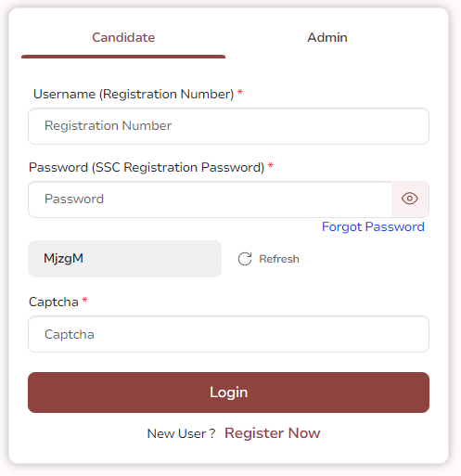Focus the Registration Number input field
Screen dimensions: 461x476
click(228, 126)
